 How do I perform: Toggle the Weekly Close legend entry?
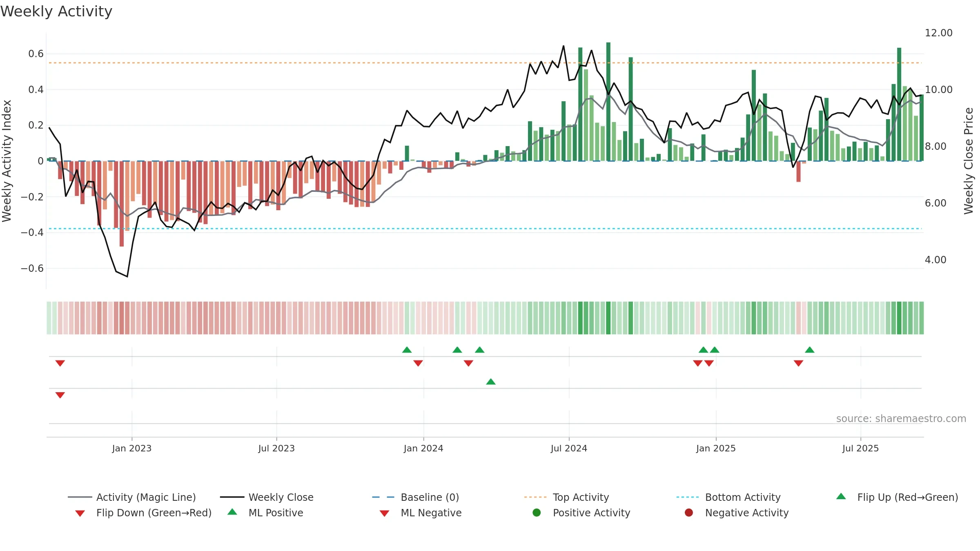tap(267, 497)
